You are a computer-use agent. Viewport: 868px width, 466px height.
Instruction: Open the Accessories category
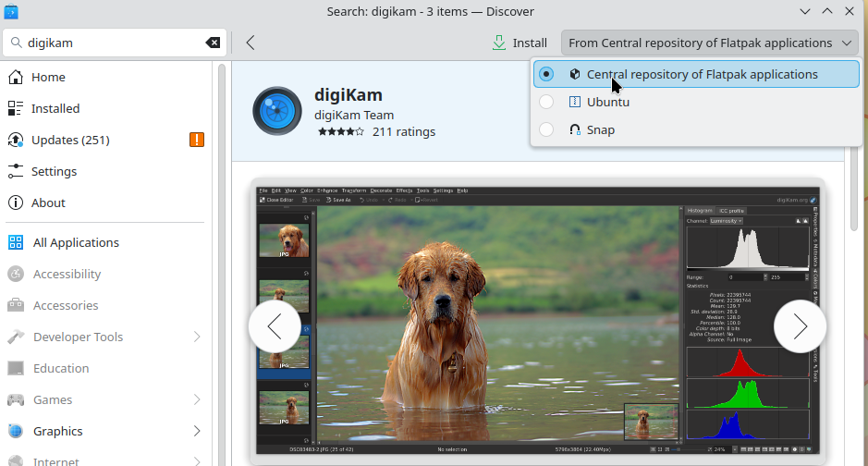click(105, 305)
